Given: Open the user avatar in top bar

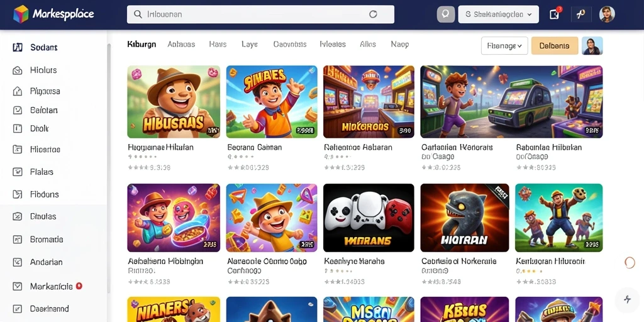Looking at the screenshot, I should coord(607,14).
